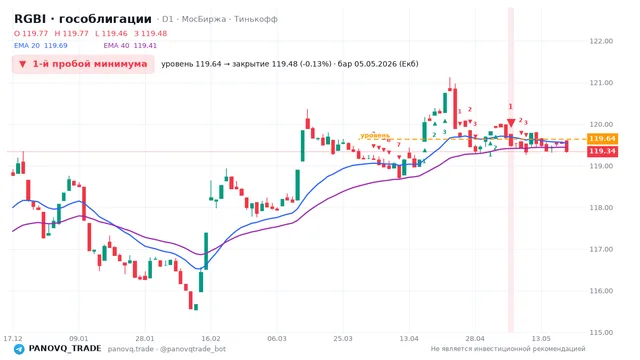This screenshot has height=360, width=640.
Task: Click the red triangle in the breakout badge
Action: coord(22,64)
